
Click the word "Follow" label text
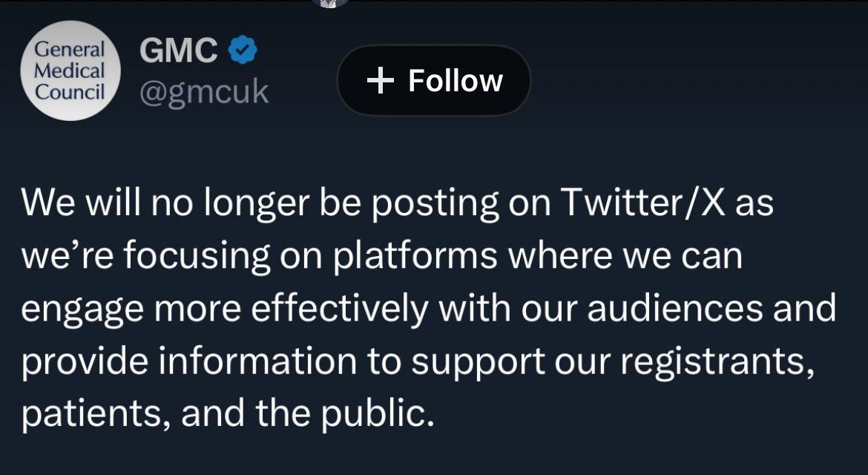click(x=456, y=81)
